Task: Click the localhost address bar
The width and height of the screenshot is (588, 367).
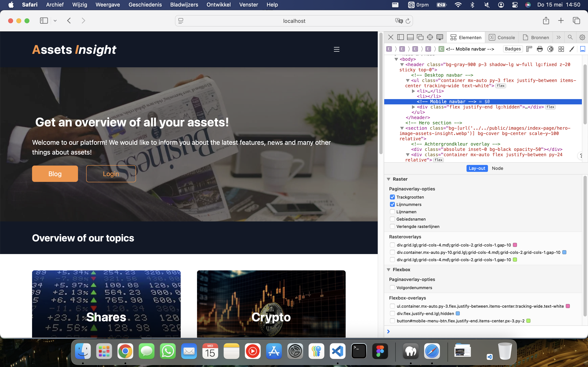Action: click(x=294, y=21)
